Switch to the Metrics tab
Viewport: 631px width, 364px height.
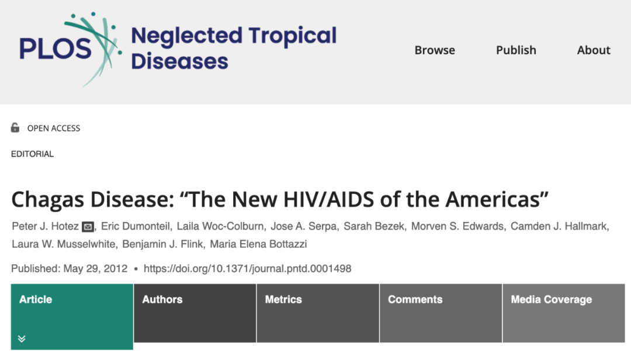click(x=283, y=300)
